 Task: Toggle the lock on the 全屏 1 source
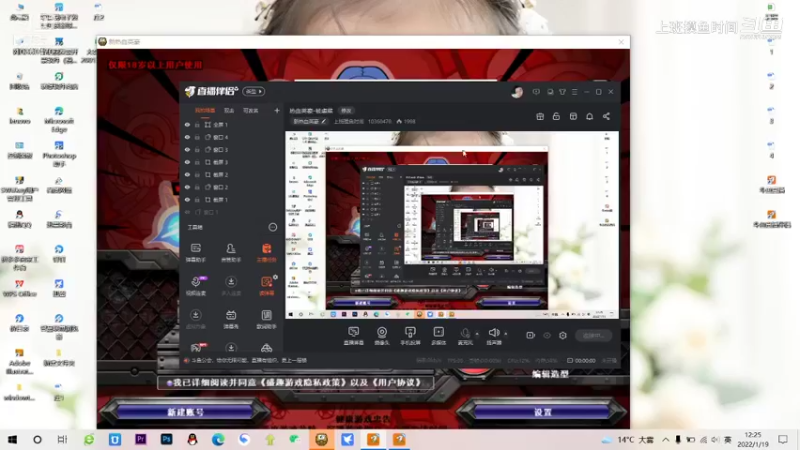click(x=197, y=124)
